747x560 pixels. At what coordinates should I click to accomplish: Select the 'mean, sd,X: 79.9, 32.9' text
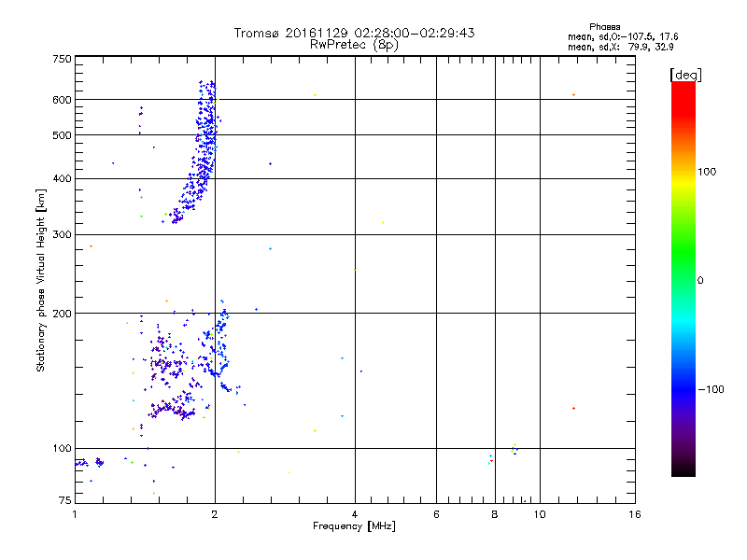(x=620, y=47)
